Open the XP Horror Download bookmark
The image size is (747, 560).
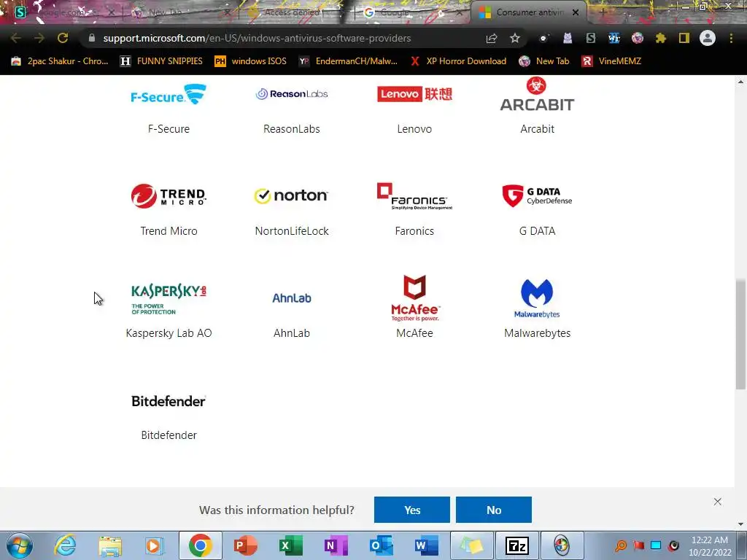458,61
